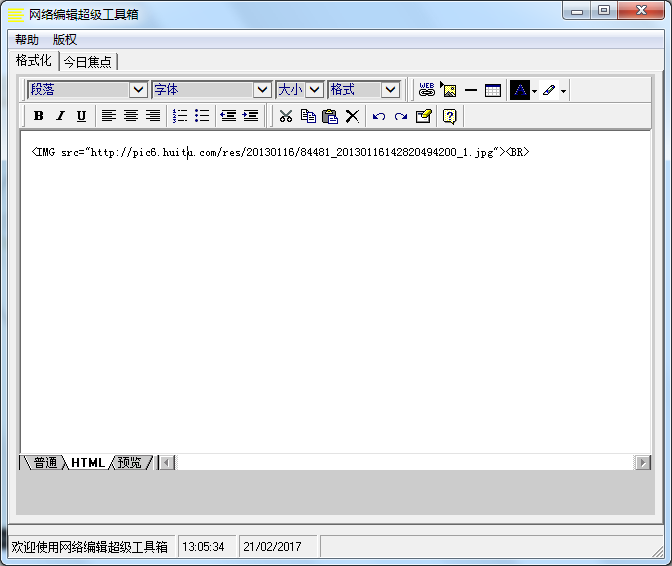672x566 pixels.
Task: Click 欢迎使用网络编辑超级工具箱 status text
Action: 89,547
